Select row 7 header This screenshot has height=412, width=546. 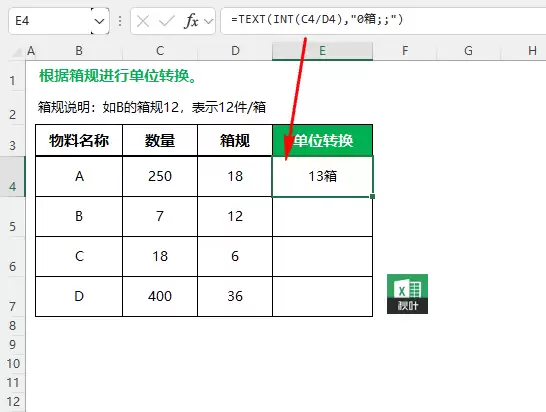pyautogui.click(x=13, y=296)
